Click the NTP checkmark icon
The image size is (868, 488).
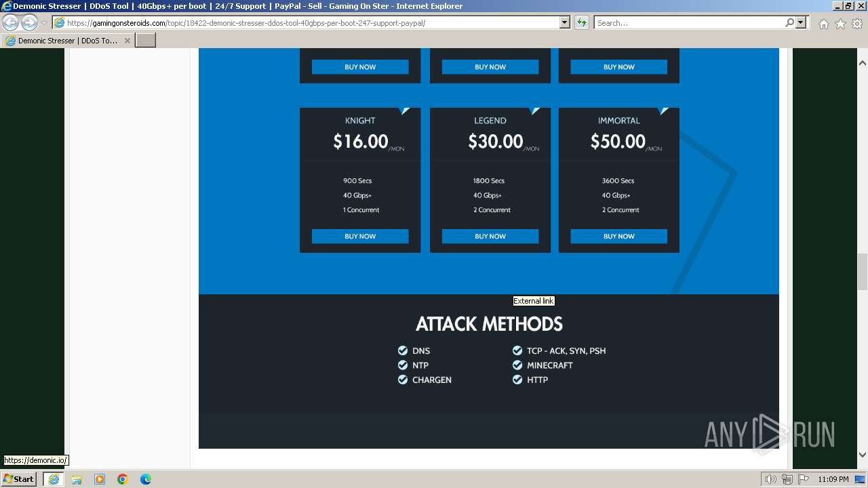(x=403, y=365)
